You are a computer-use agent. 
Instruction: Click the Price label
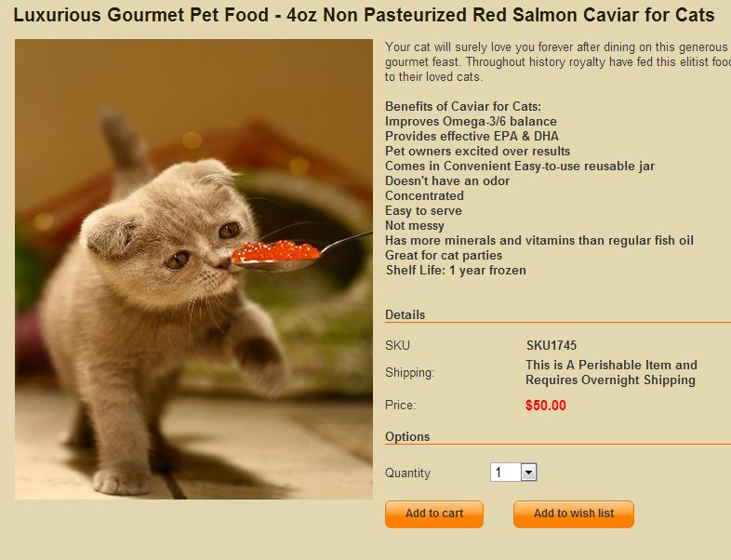coord(401,406)
